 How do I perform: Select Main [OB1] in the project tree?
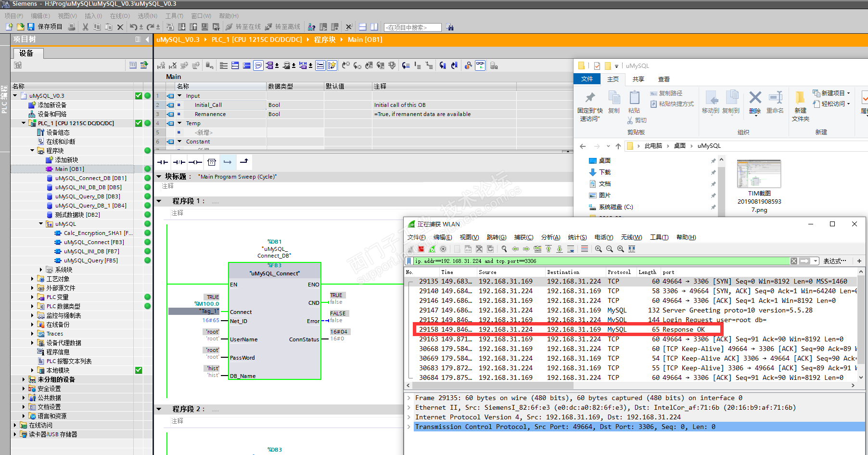69,169
